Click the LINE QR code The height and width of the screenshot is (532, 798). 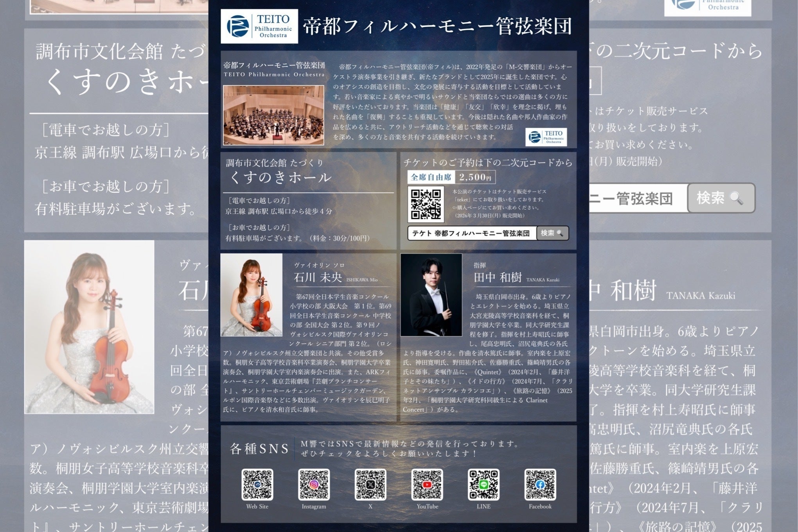point(483,484)
